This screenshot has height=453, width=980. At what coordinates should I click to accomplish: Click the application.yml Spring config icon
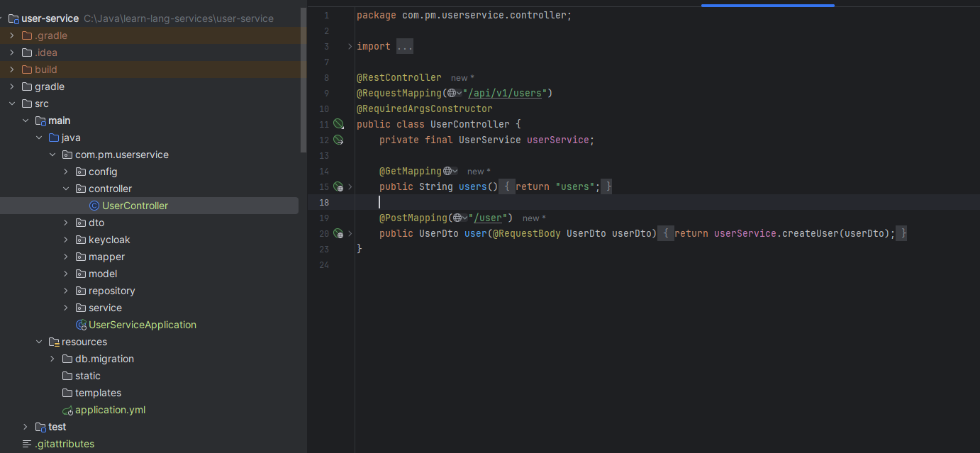67,410
